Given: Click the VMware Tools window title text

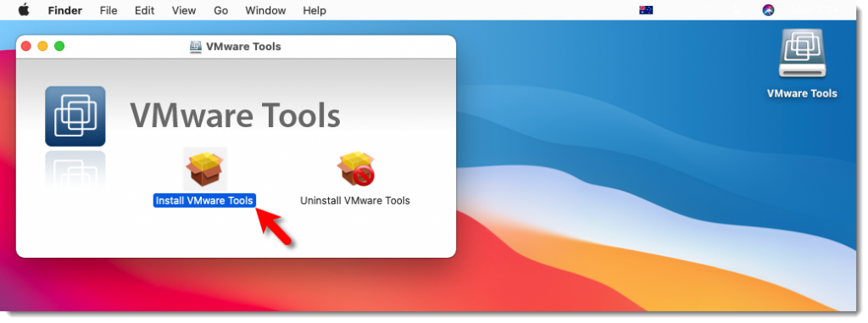Looking at the screenshot, I should 243,47.
